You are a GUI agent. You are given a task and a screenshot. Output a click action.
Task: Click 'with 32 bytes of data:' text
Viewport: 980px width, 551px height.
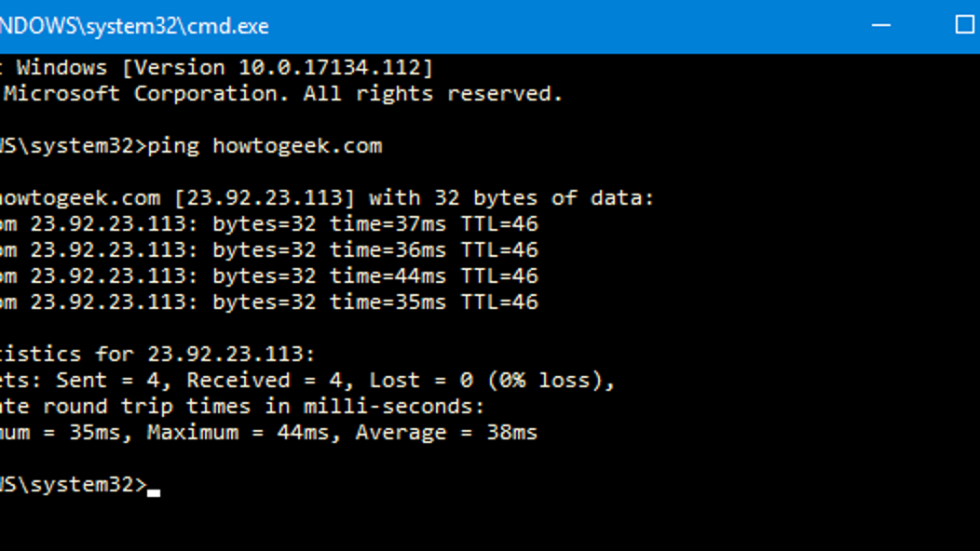[511, 198]
